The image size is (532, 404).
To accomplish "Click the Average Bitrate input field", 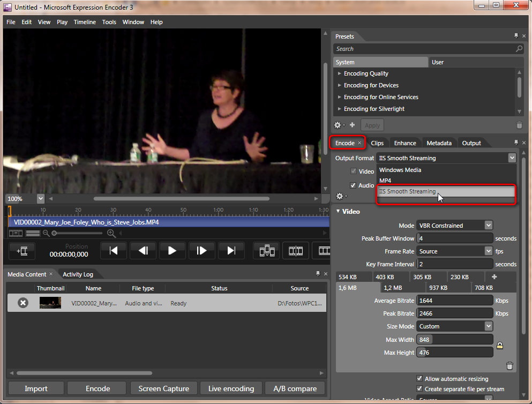I will [454, 301].
